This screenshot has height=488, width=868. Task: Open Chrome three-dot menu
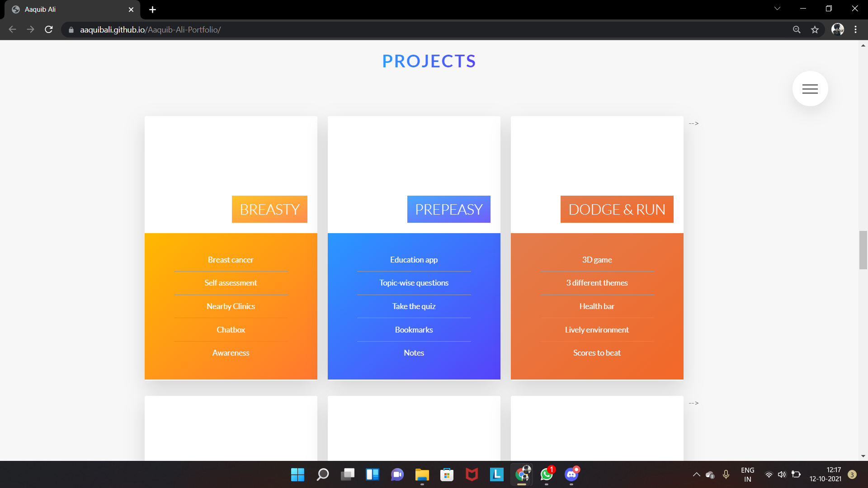tap(855, 29)
